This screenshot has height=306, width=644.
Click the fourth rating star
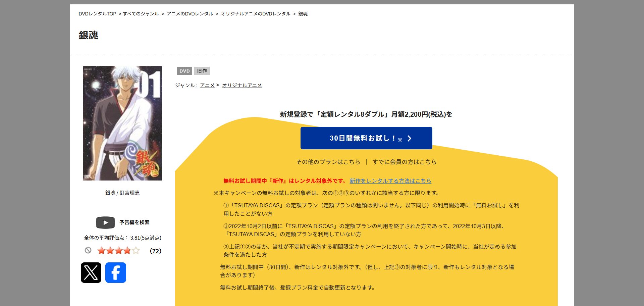click(x=126, y=251)
